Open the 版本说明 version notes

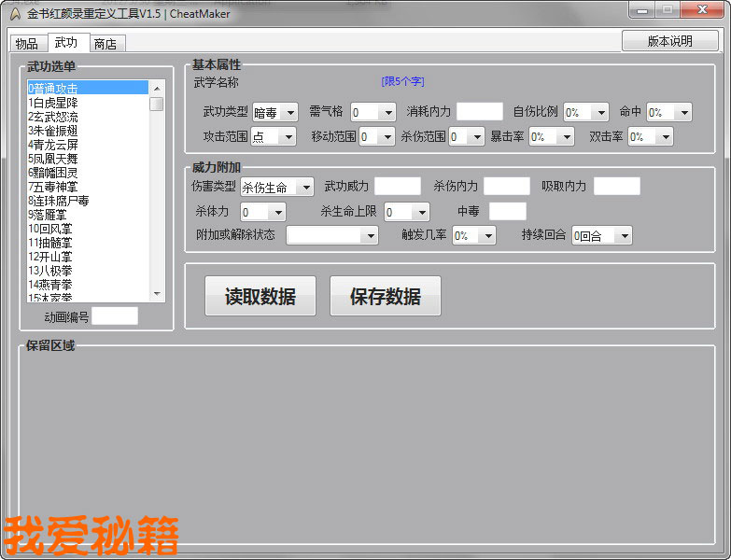click(x=669, y=41)
